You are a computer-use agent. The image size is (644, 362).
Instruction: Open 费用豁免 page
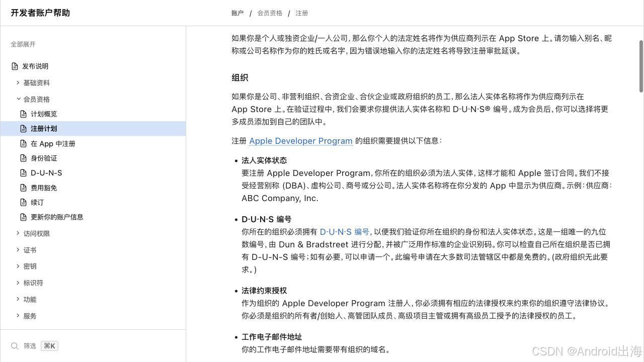pos(44,188)
